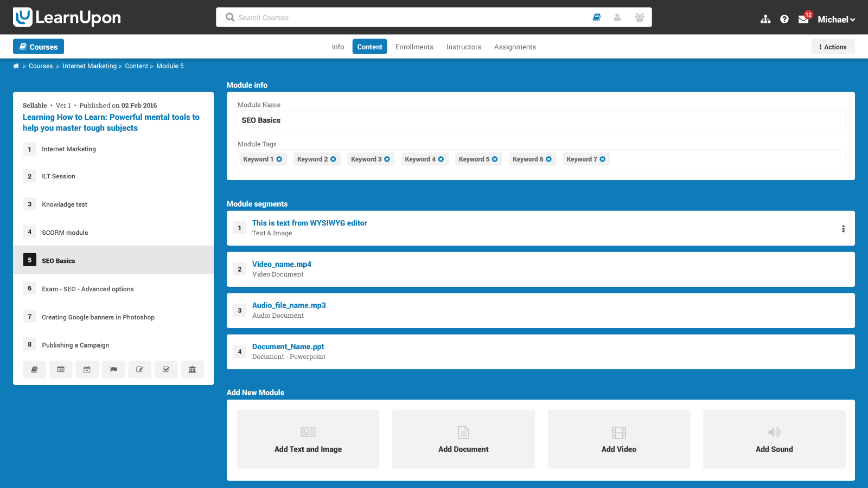This screenshot has height=488, width=868.
Task: Open the help icon in the top bar
Action: (784, 18)
